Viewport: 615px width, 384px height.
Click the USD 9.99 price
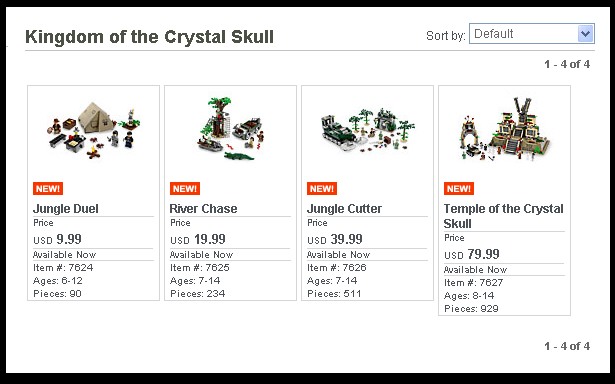57,239
